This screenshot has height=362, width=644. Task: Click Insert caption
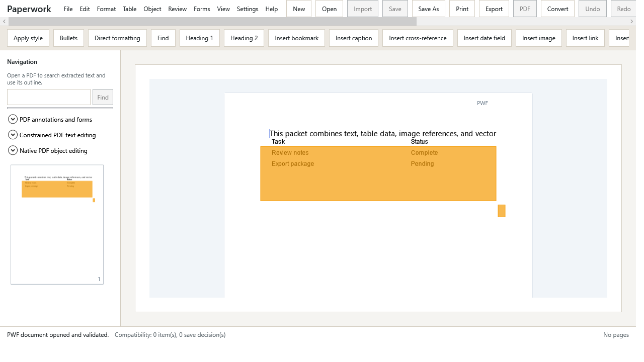point(354,38)
